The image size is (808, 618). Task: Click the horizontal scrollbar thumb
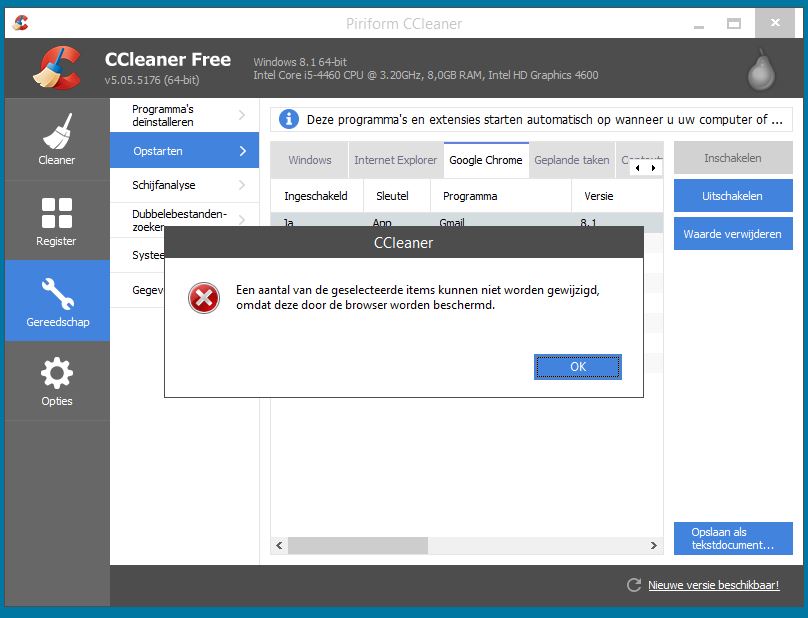click(358, 545)
